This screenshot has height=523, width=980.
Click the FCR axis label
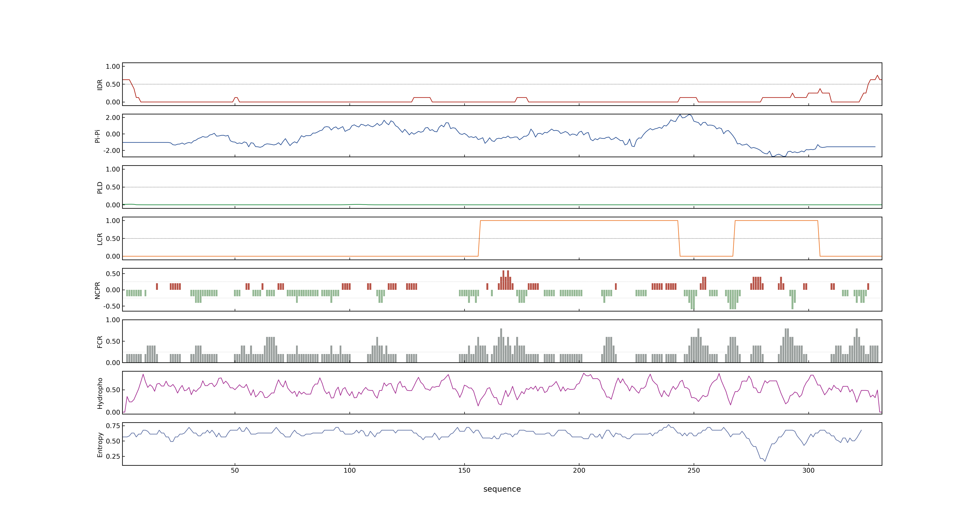100,341
